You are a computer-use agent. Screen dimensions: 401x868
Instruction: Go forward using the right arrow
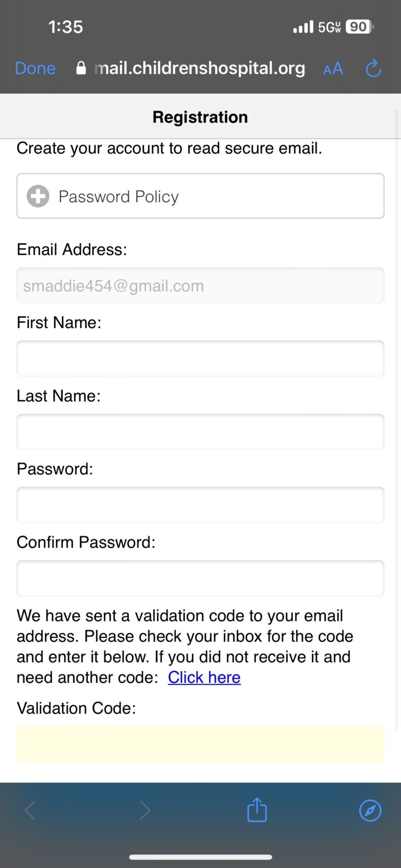click(145, 811)
